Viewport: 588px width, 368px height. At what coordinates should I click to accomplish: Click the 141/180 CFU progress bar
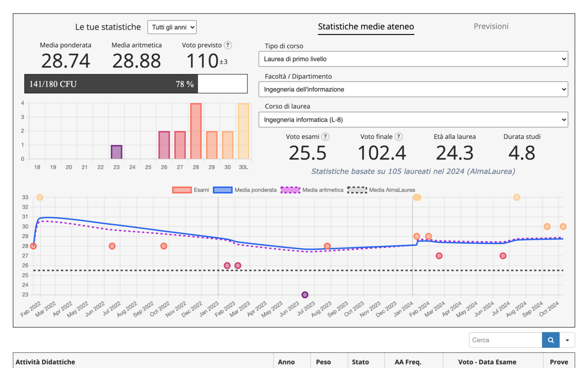click(x=136, y=84)
